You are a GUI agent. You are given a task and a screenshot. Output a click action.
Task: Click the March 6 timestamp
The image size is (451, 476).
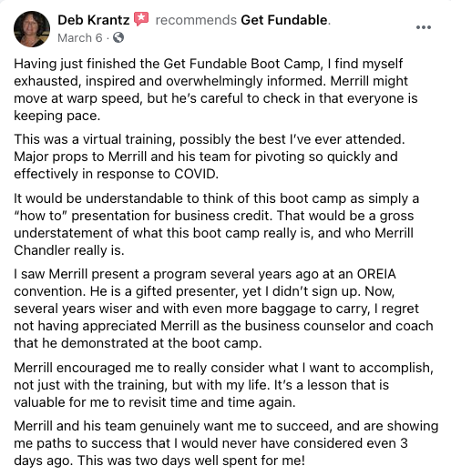(x=80, y=38)
